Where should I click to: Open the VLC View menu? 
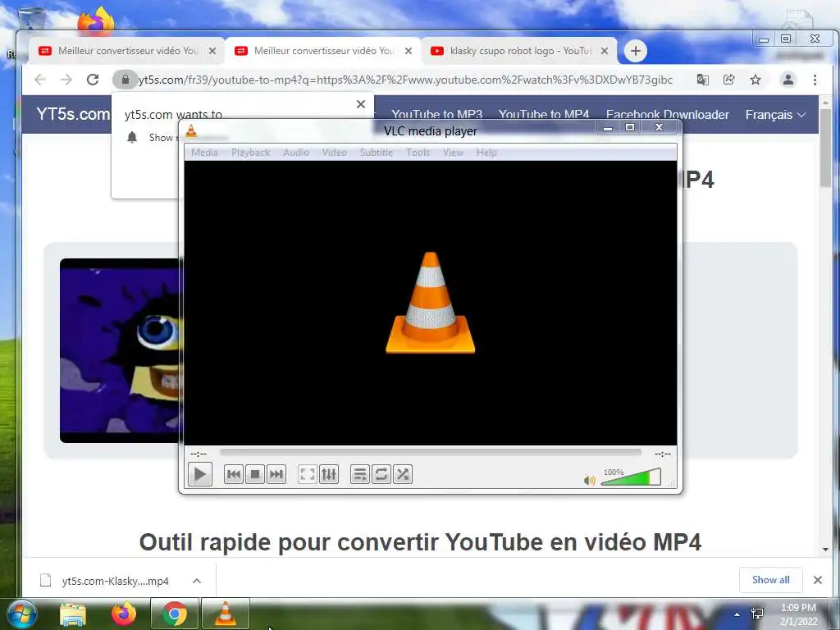coord(453,152)
